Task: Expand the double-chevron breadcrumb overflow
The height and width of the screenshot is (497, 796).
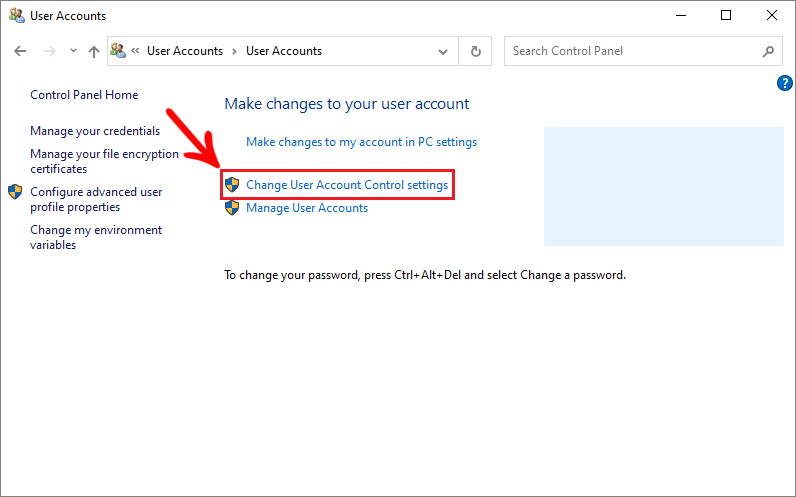Action: tap(135, 50)
